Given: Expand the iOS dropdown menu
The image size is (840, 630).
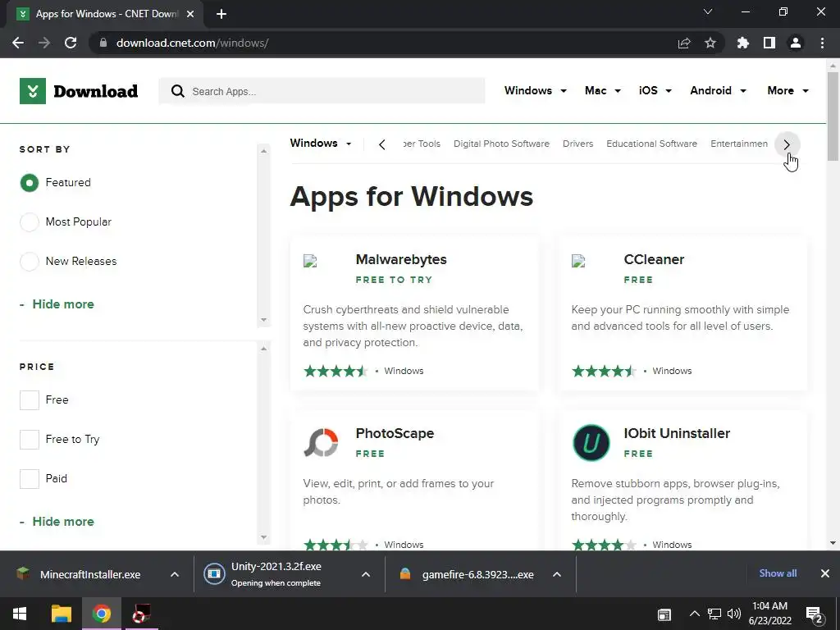Looking at the screenshot, I should click(655, 90).
